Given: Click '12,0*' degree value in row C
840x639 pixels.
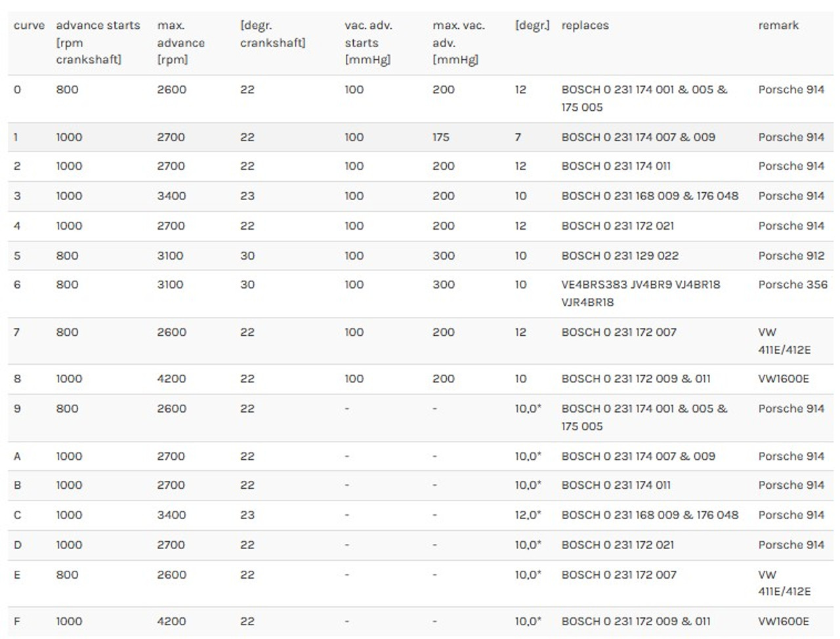Looking at the screenshot, I should 528,515.
